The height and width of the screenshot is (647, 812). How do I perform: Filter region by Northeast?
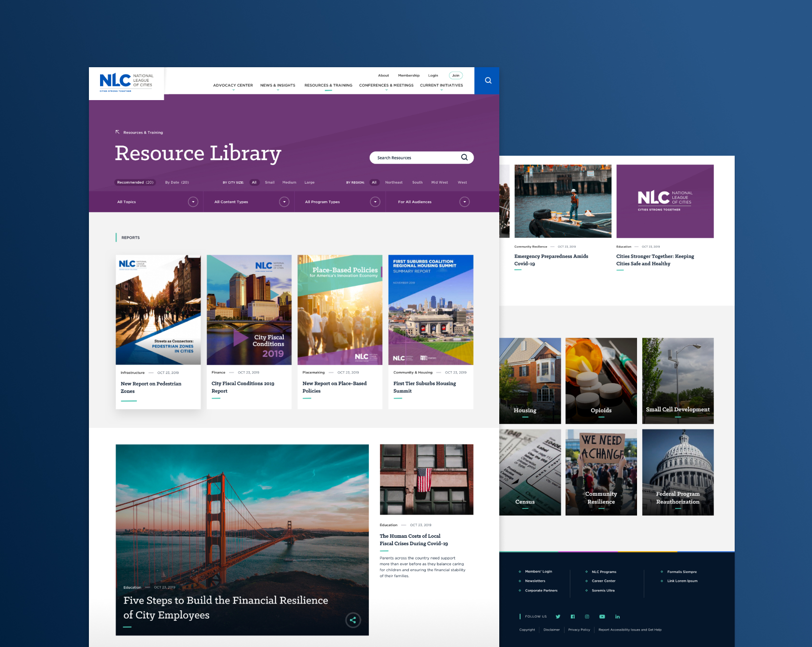394,182
